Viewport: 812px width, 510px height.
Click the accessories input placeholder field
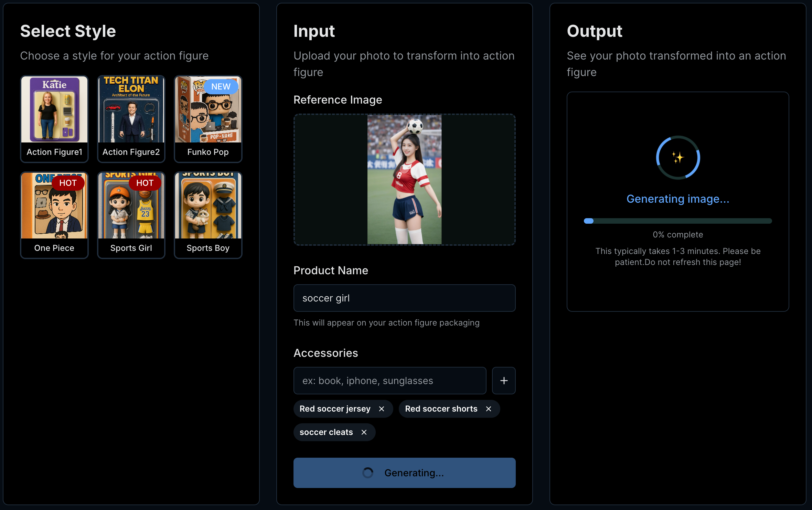(x=389, y=381)
